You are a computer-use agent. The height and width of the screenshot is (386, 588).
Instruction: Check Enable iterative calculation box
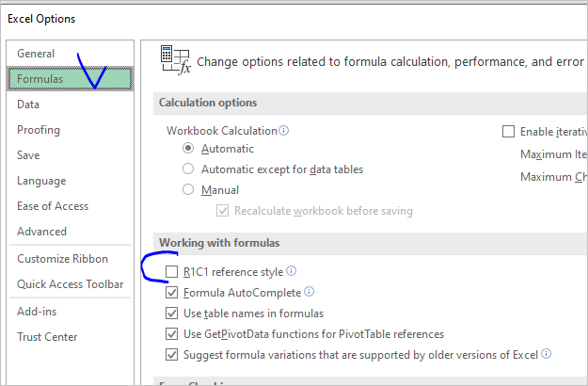click(509, 132)
